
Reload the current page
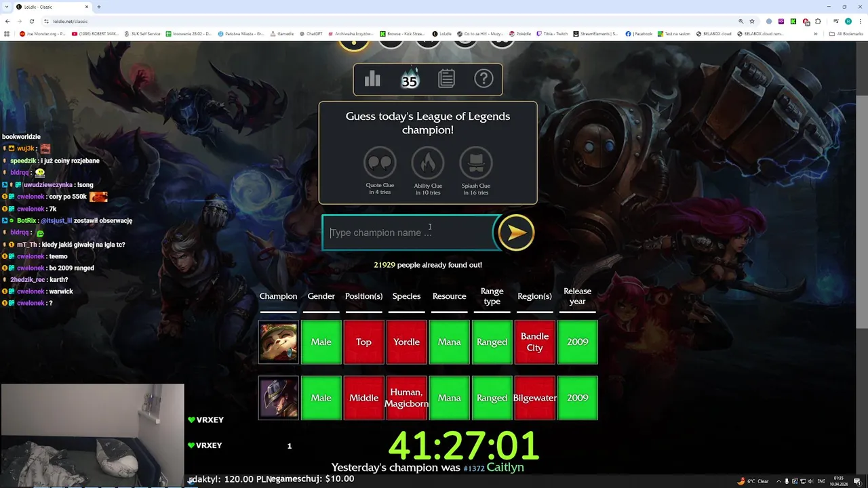pos(31,21)
